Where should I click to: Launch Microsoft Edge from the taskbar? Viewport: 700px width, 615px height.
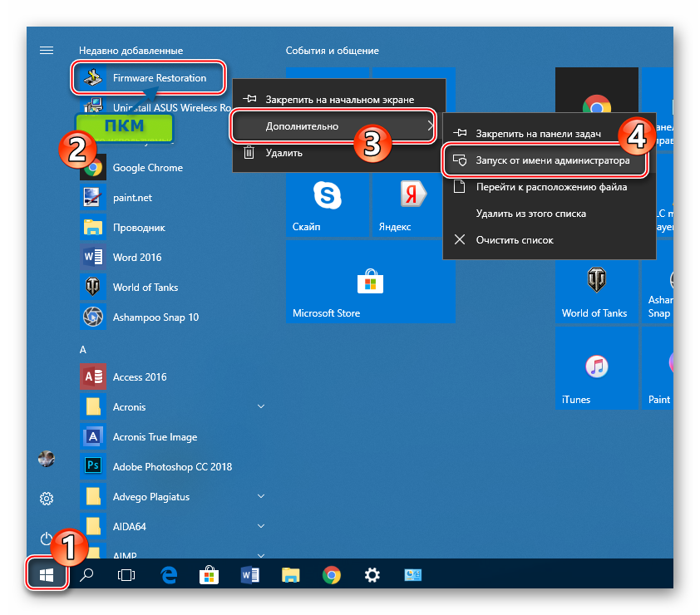[x=169, y=575]
